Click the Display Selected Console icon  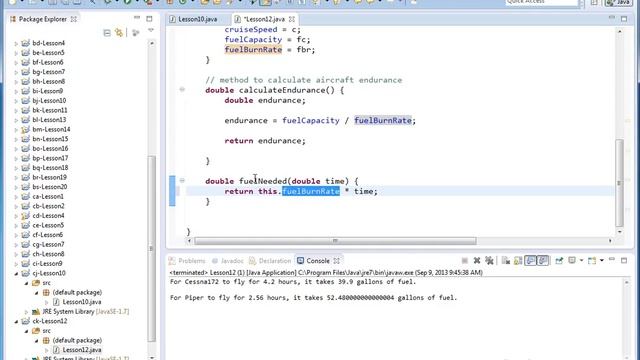tap(572, 261)
